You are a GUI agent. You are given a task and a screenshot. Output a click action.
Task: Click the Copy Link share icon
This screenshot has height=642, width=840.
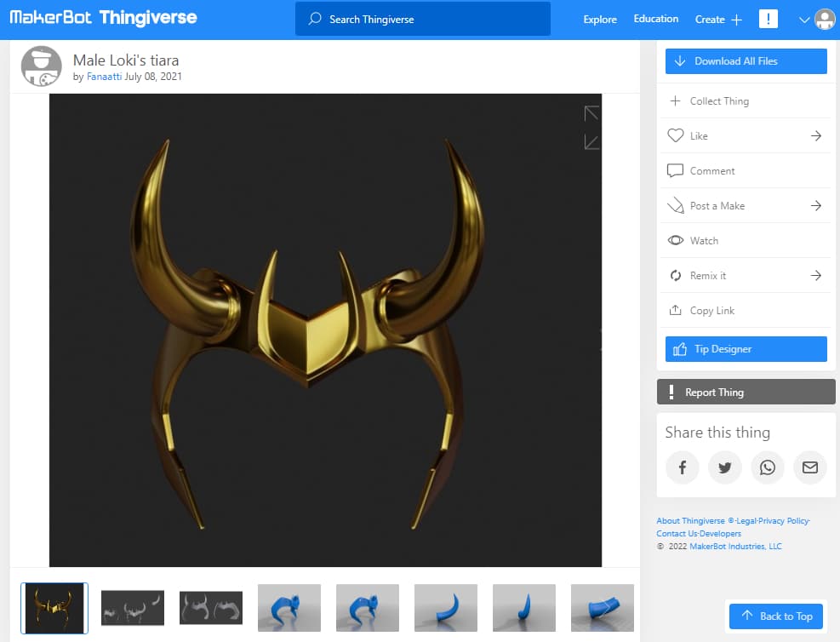point(676,310)
